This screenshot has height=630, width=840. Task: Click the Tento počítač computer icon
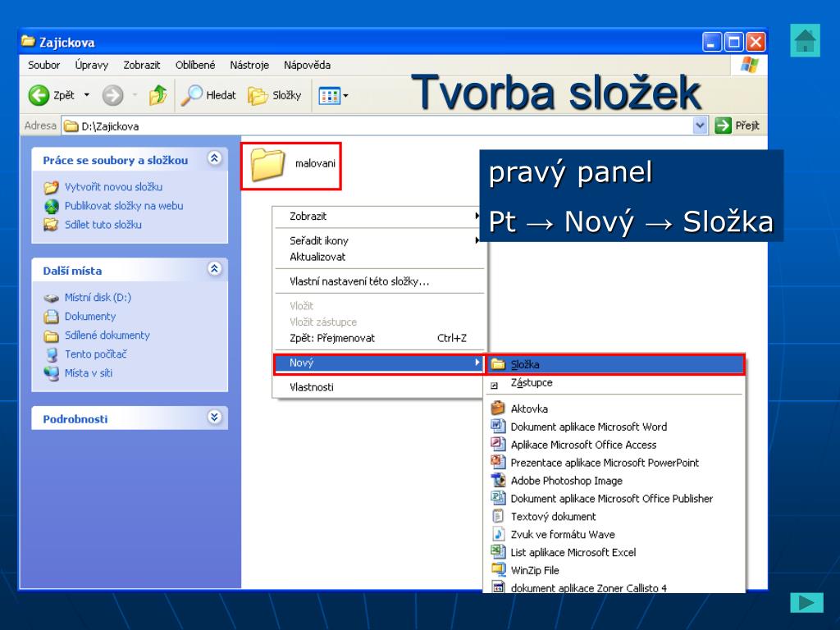pyautogui.click(x=52, y=354)
